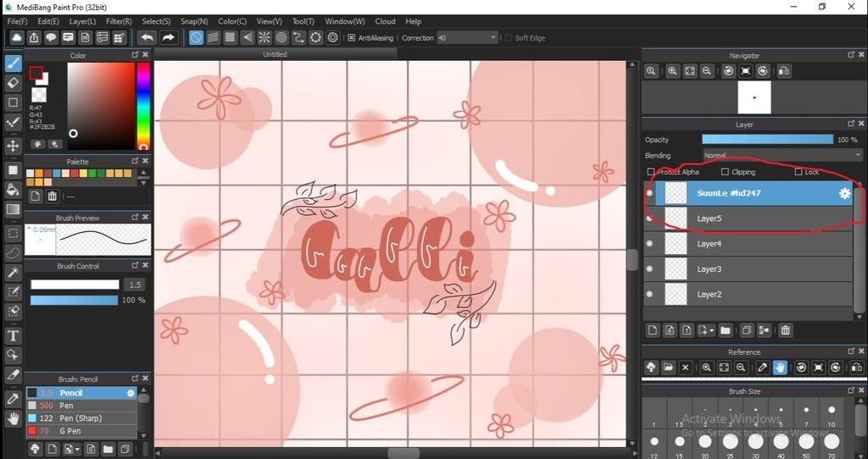
Task: Select the Brush tool in left toolbar
Action: click(14, 63)
